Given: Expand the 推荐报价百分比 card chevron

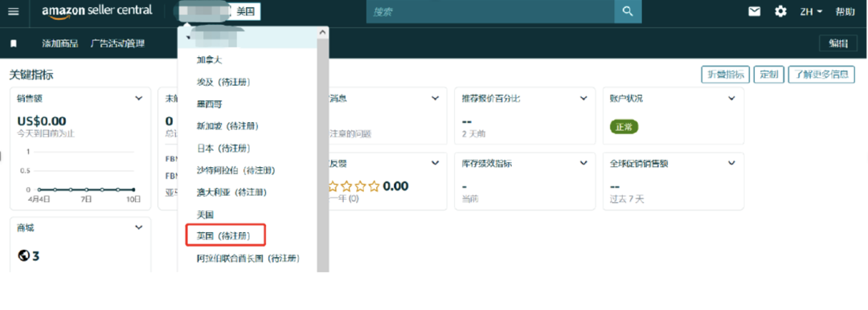Looking at the screenshot, I should coord(583,99).
